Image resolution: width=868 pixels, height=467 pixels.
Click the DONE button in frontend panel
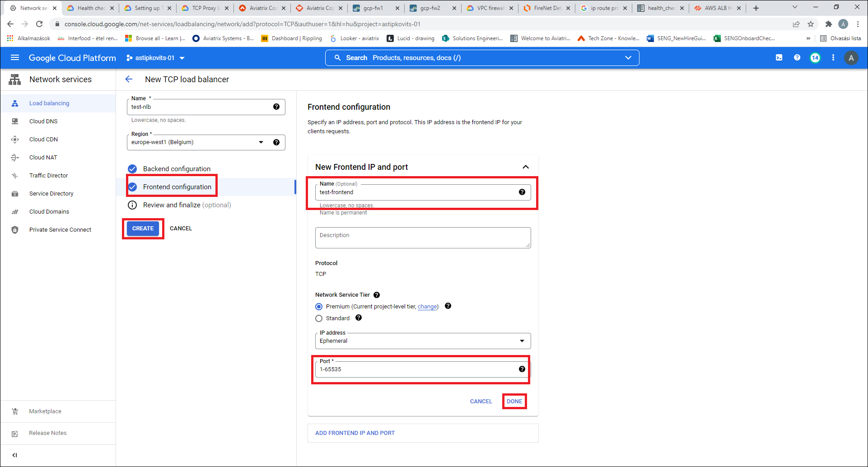(x=514, y=401)
